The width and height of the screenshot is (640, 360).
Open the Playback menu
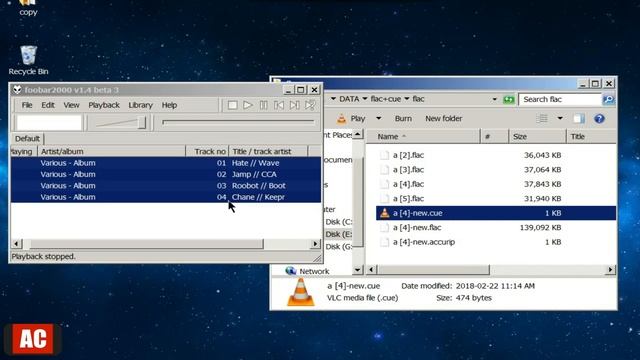104,105
